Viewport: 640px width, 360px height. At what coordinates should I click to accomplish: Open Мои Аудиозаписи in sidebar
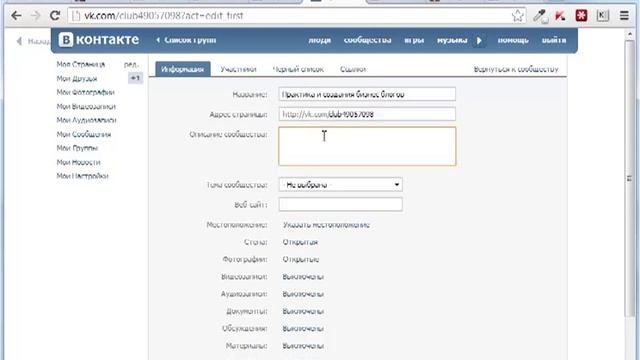coord(86,120)
